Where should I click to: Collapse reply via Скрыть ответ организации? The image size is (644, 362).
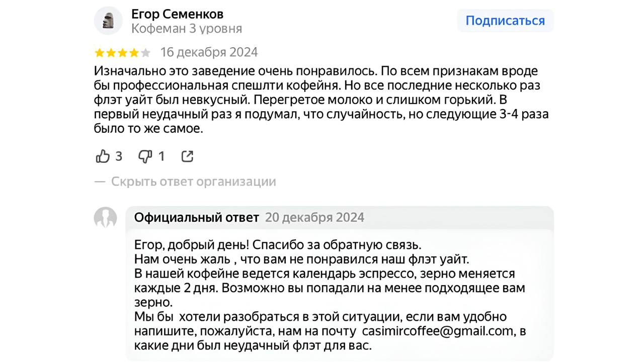pyautogui.click(x=193, y=182)
